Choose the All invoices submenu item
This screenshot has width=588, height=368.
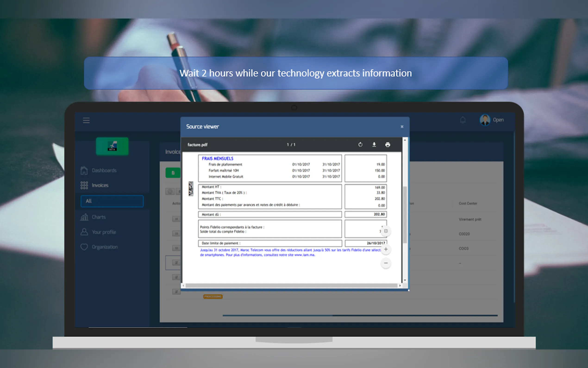coord(112,201)
